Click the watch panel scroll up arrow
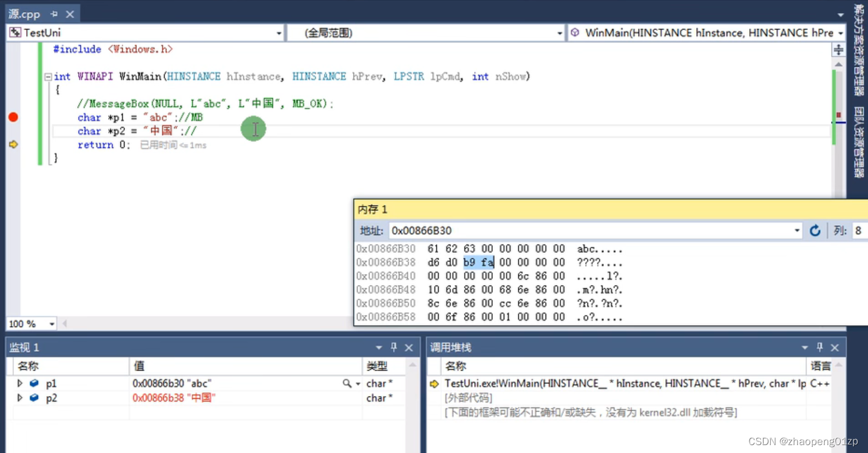This screenshot has height=453, width=868. 413,365
